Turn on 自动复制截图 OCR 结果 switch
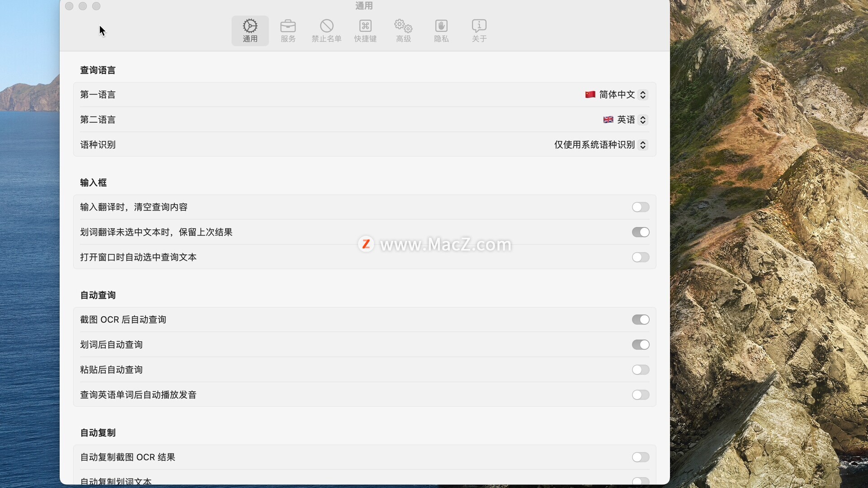The height and width of the screenshot is (488, 868). click(x=641, y=457)
